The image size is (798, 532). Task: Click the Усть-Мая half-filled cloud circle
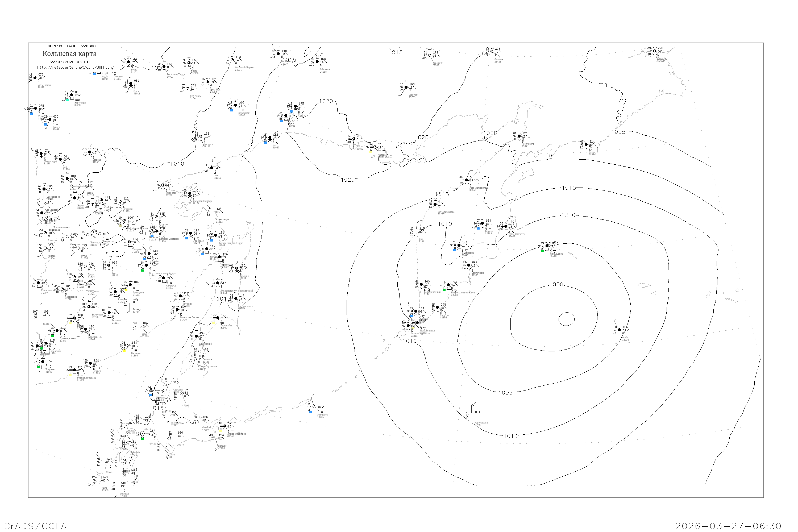tap(207, 82)
